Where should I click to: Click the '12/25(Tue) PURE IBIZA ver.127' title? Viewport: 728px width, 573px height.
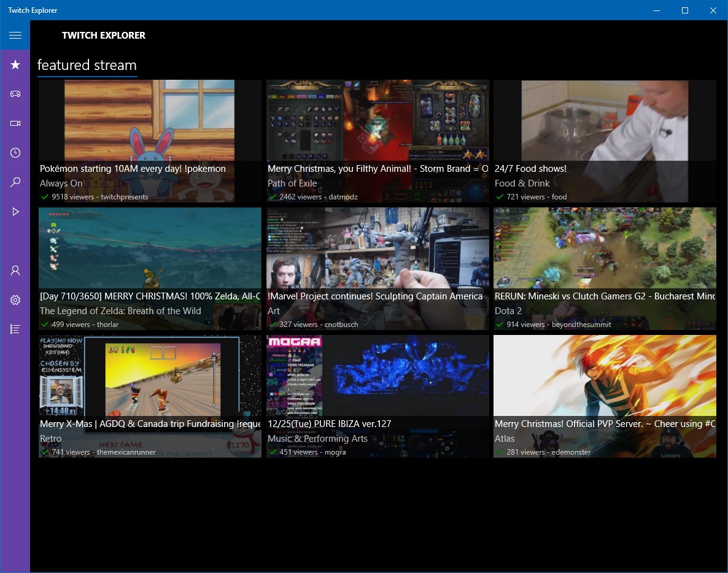pyautogui.click(x=329, y=423)
